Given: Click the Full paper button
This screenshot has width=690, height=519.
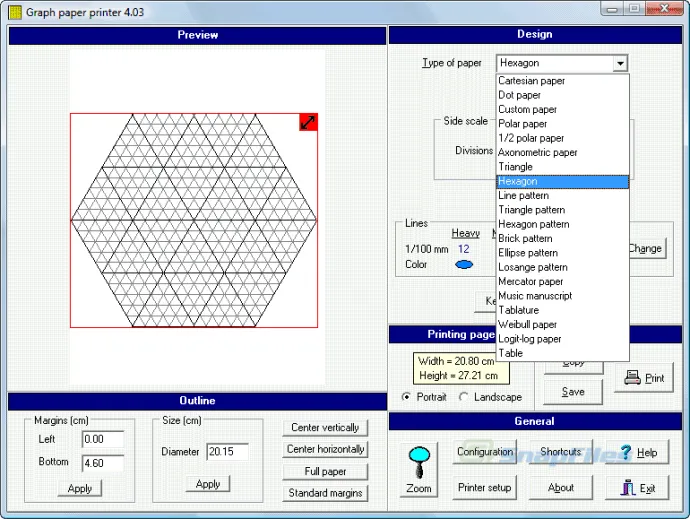Looking at the screenshot, I should pyautogui.click(x=325, y=471).
